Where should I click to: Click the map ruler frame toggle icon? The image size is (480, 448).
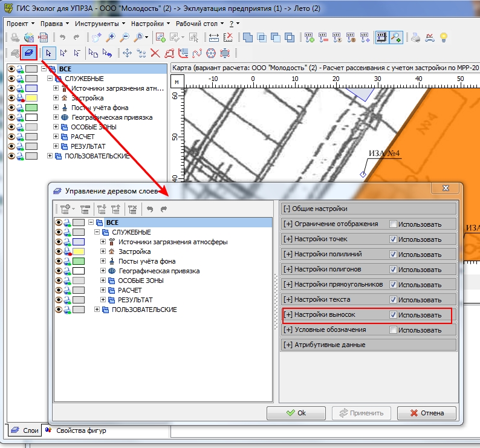click(x=381, y=37)
